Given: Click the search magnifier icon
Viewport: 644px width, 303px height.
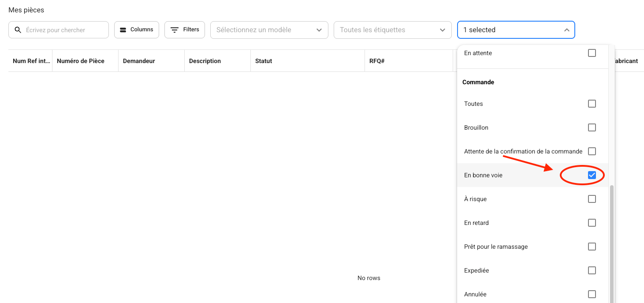Looking at the screenshot, I should click(18, 30).
